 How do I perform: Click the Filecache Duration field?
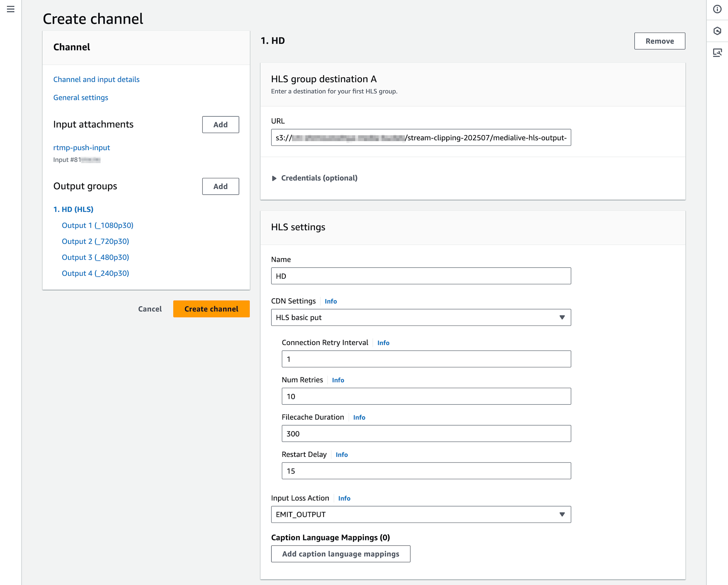pos(426,434)
